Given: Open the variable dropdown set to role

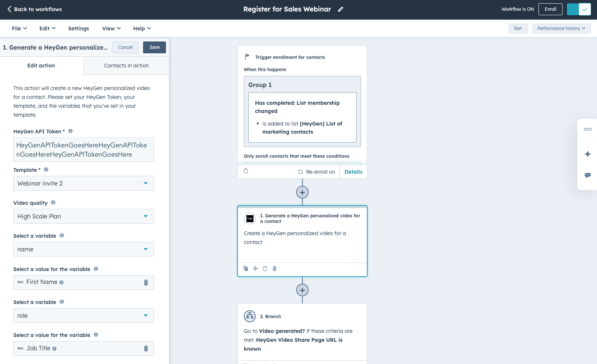Looking at the screenshot, I should tap(84, 315).
